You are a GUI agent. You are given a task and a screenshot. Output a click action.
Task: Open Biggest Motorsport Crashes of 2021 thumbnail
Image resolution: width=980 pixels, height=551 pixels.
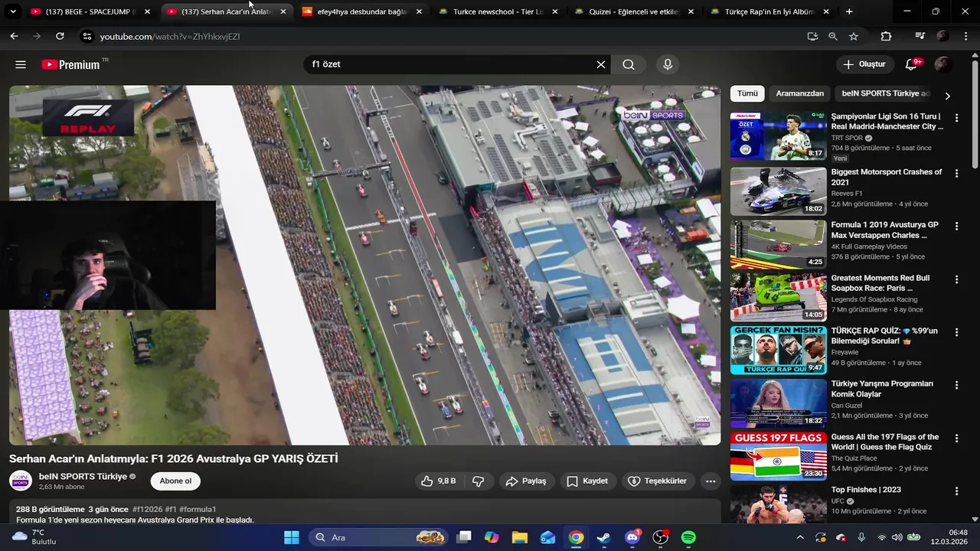pos(778,191)
